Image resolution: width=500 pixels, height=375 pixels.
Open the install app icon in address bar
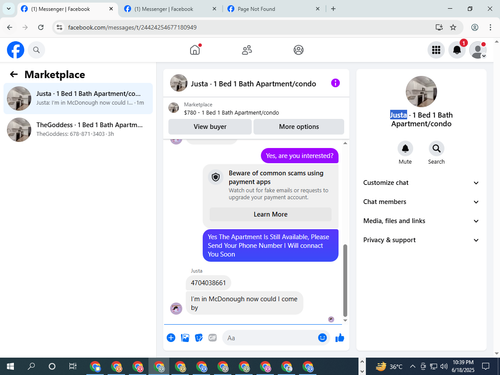click(x=439, y=27)
